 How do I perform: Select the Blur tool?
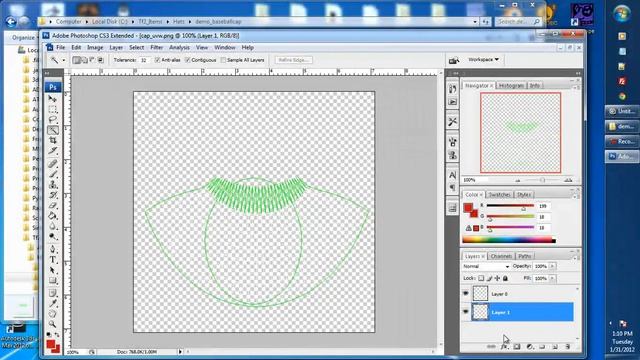click(x=53, y=227)
